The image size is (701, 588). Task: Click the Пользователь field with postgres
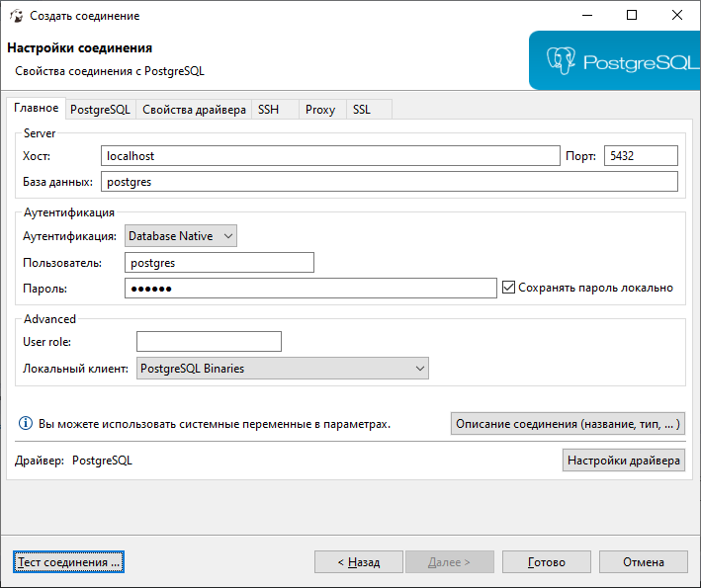(x=219, y=262)
